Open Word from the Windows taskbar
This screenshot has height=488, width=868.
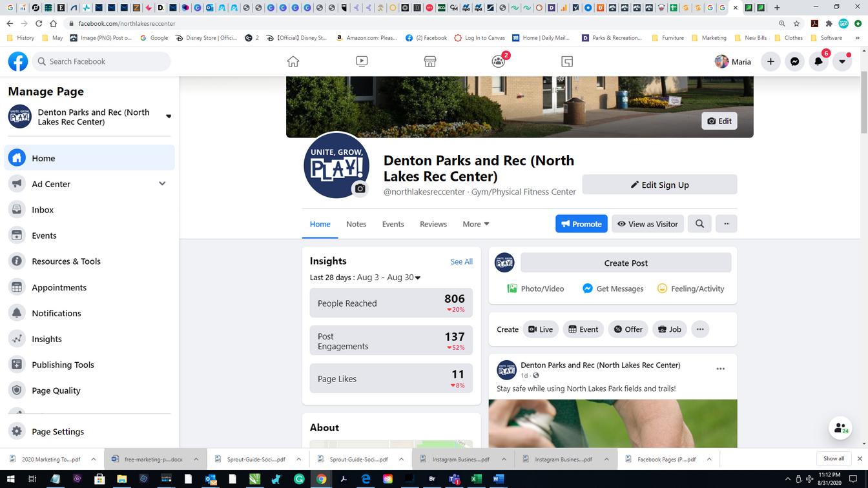coord(499,479)
